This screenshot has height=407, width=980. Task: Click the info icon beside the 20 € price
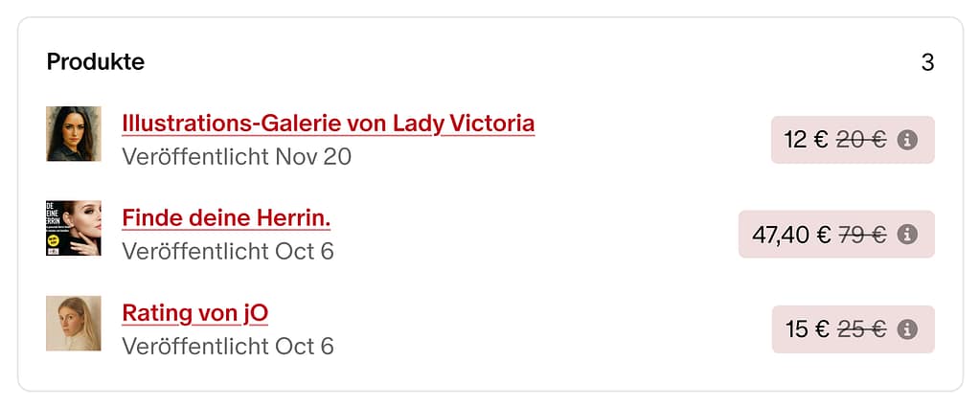(x=907, y=140)
